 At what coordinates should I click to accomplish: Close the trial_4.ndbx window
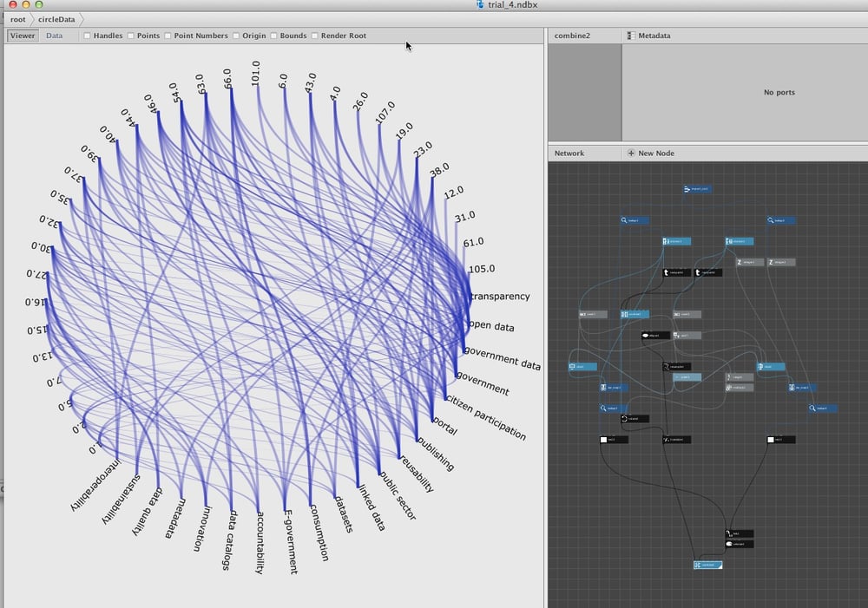pos(13,4)
